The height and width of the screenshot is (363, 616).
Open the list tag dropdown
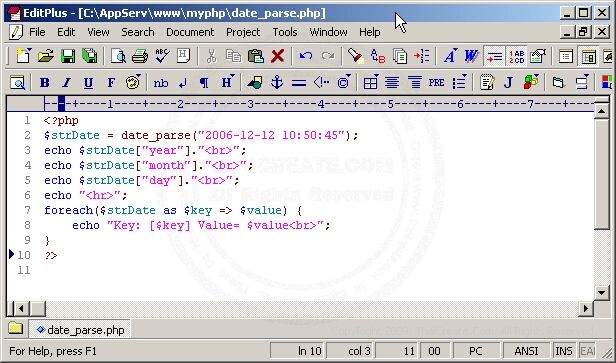coord(459,82)
